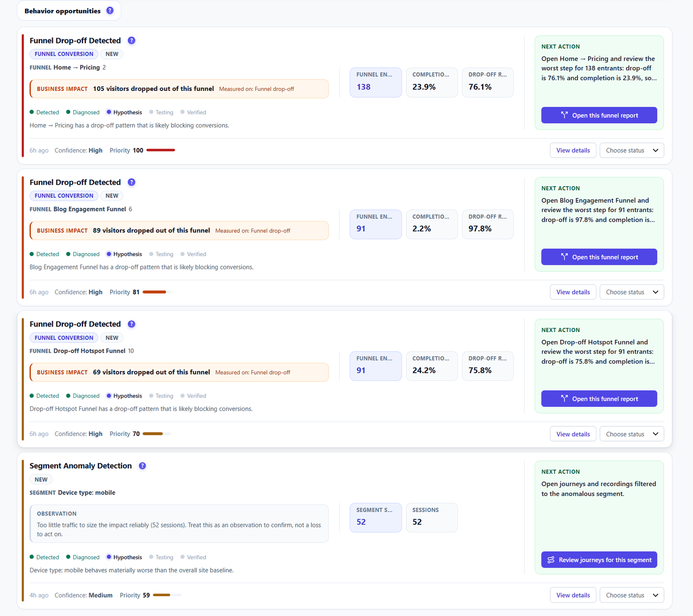This screenshot has height=616, width=693.
Task: Open funnel report for Home → Pricing
Action: click(599, 115)
